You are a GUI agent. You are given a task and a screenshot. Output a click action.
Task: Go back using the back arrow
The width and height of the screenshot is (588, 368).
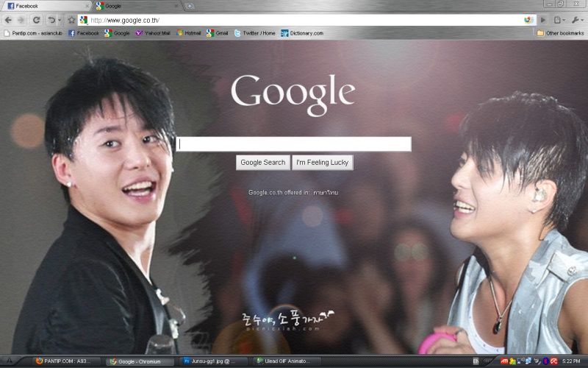point(8,21)
